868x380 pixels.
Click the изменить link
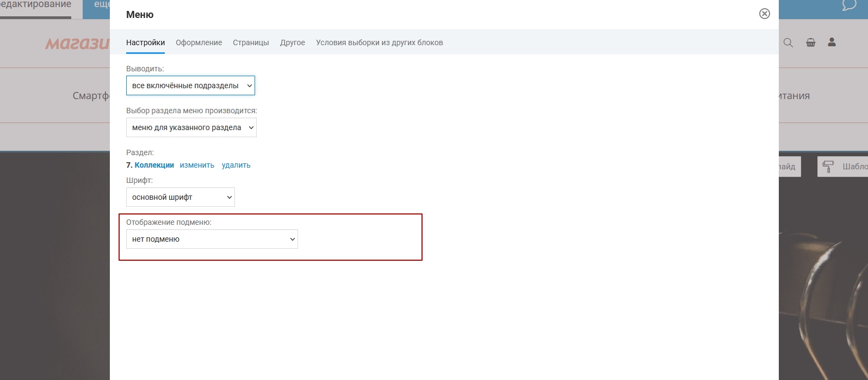coord(197,165)
